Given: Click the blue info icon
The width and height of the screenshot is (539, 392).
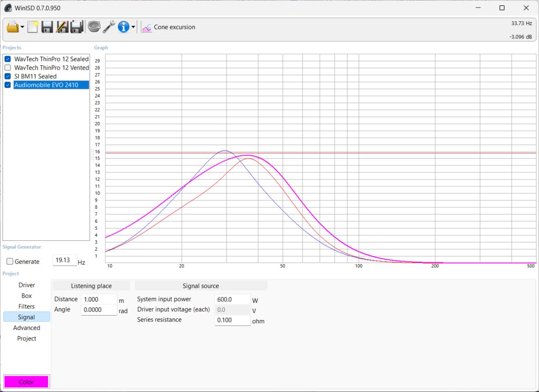Looking at the screenshot, I should click(x=123, y=27).
